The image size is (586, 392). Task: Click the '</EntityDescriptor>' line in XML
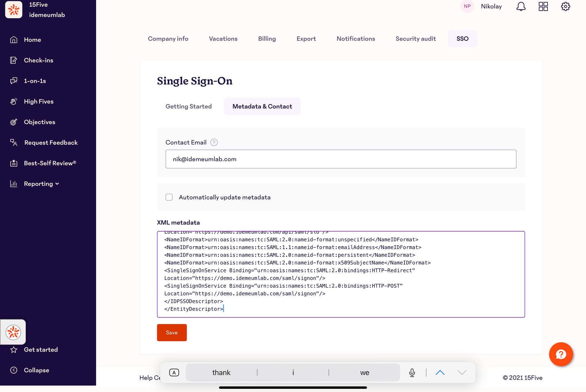194,309
